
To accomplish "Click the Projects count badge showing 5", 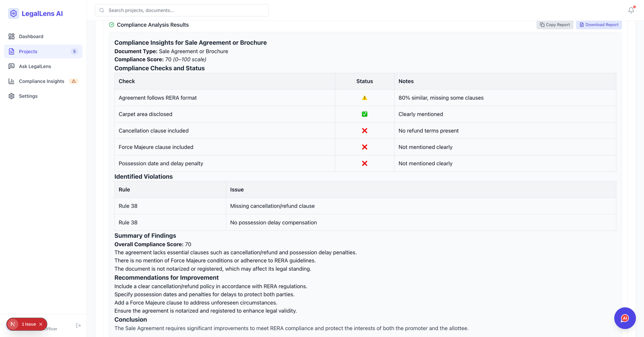I will click(74, 51).
